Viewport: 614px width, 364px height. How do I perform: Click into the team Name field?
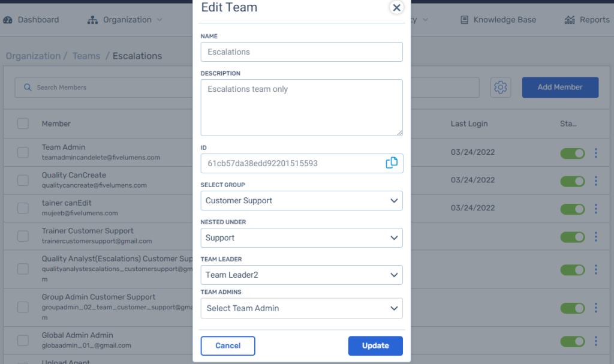[x=302, y=52]
